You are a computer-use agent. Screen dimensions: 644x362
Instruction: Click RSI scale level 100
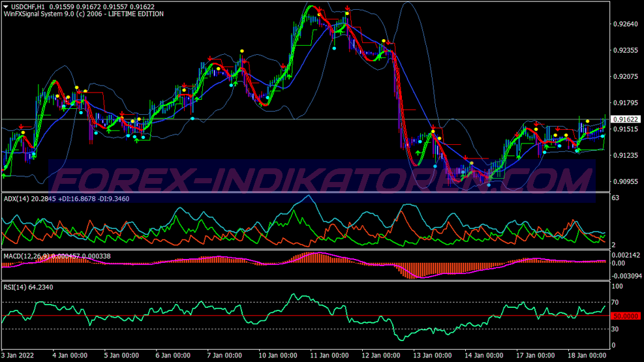click(x=617, y=286)
